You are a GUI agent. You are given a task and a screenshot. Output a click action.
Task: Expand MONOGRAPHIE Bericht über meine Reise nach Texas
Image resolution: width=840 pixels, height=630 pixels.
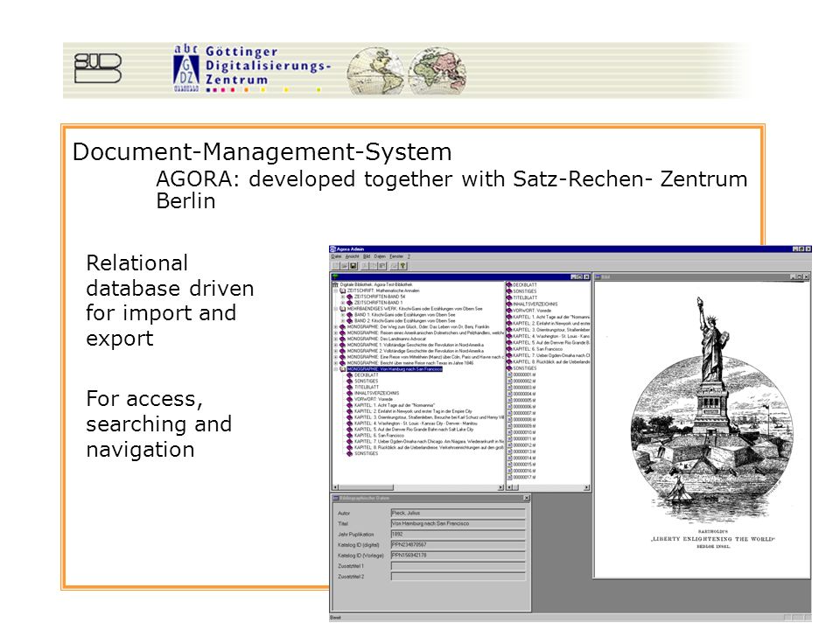(336, 363)
